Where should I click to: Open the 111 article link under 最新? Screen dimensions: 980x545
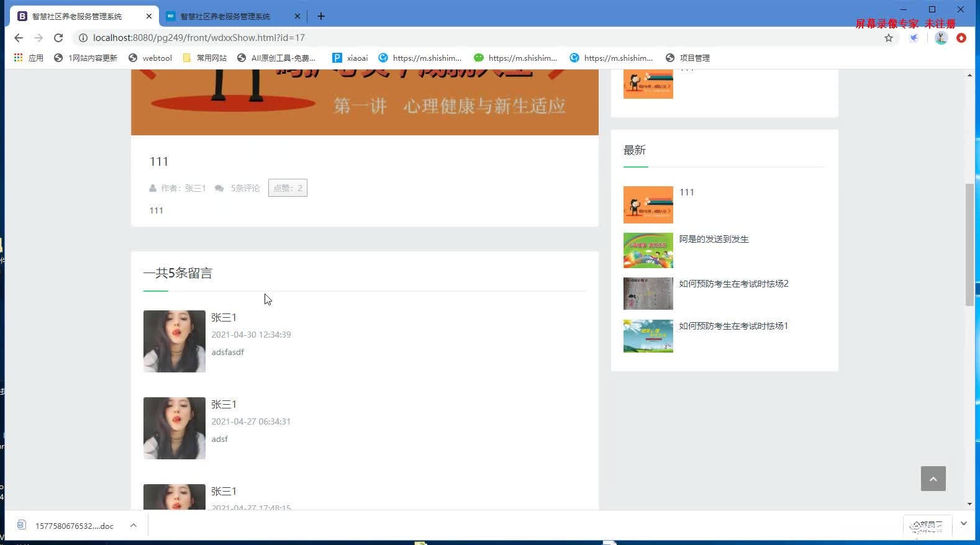point(686,192)
